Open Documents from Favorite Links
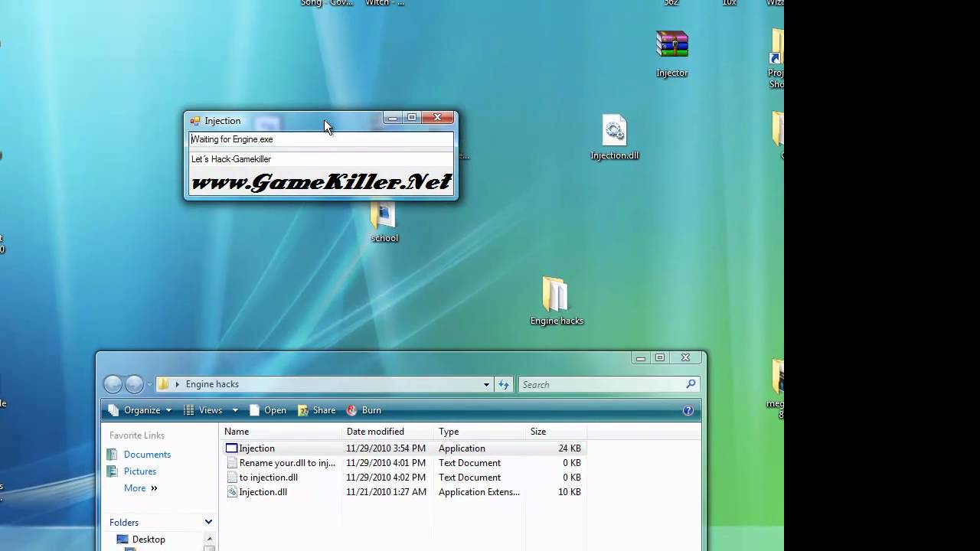 pyautogui.click(x=147, y=455)
